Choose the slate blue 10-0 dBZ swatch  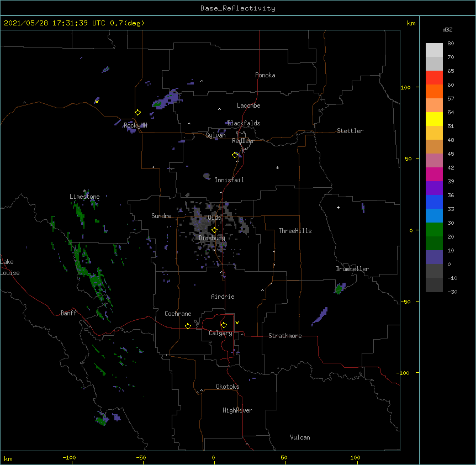click(x=434, y=257)
